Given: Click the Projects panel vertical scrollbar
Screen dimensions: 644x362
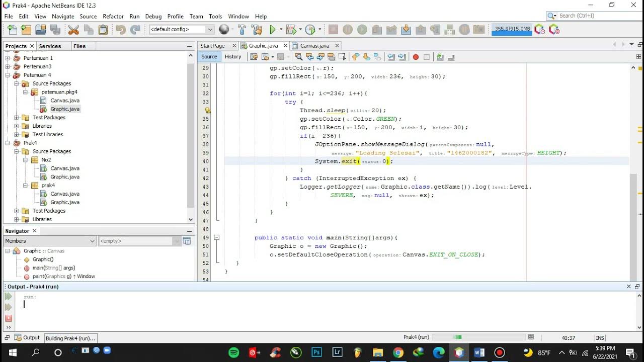Looking at the screenshot, I should pos(191,136).
